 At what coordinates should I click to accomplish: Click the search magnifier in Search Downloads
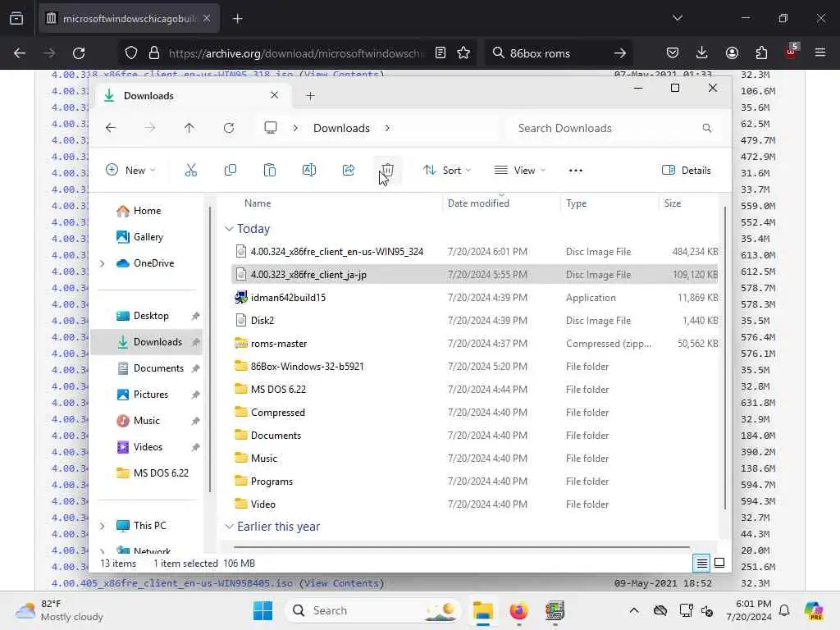707,128
